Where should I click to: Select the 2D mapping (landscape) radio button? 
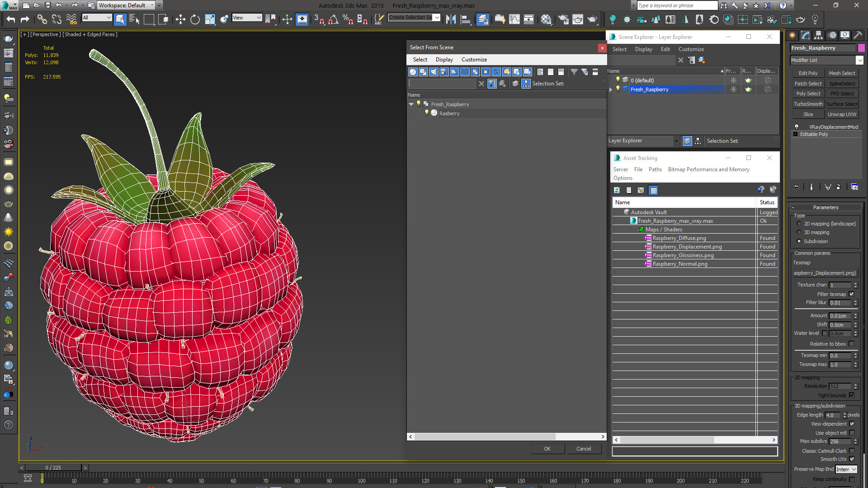[x=799, y=224]
